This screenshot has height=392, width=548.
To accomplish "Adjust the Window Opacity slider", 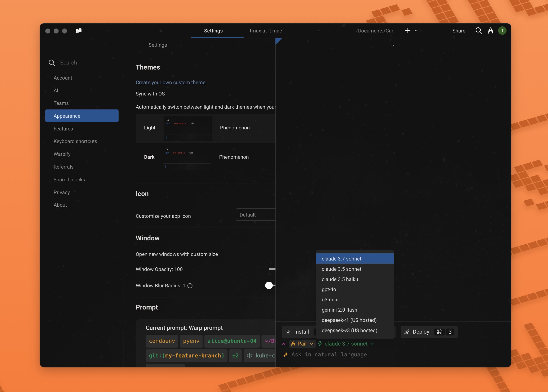I will [272, 269].
